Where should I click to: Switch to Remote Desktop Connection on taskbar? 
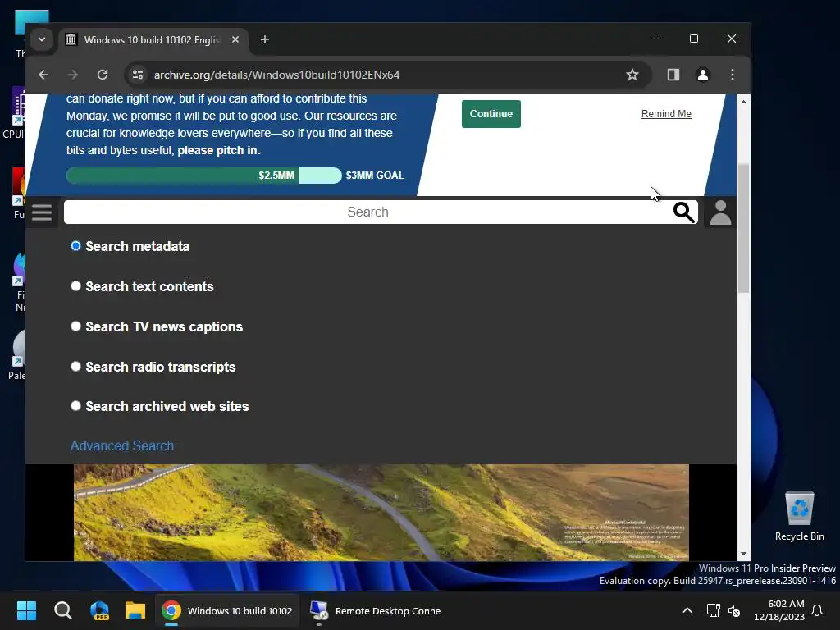pos(375,610)
